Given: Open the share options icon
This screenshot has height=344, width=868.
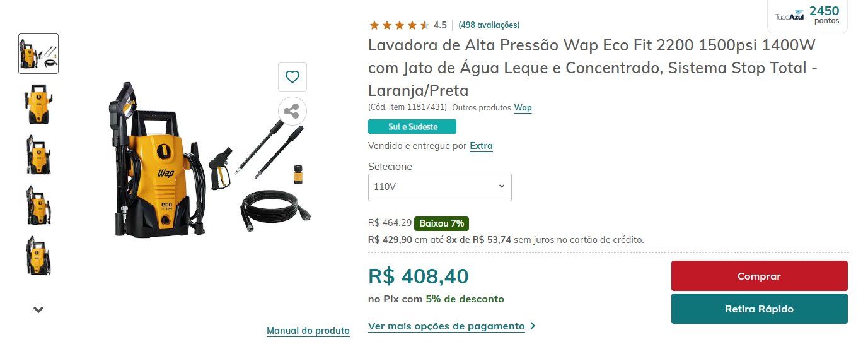Looking at the screenshot, I should [292, 112].
